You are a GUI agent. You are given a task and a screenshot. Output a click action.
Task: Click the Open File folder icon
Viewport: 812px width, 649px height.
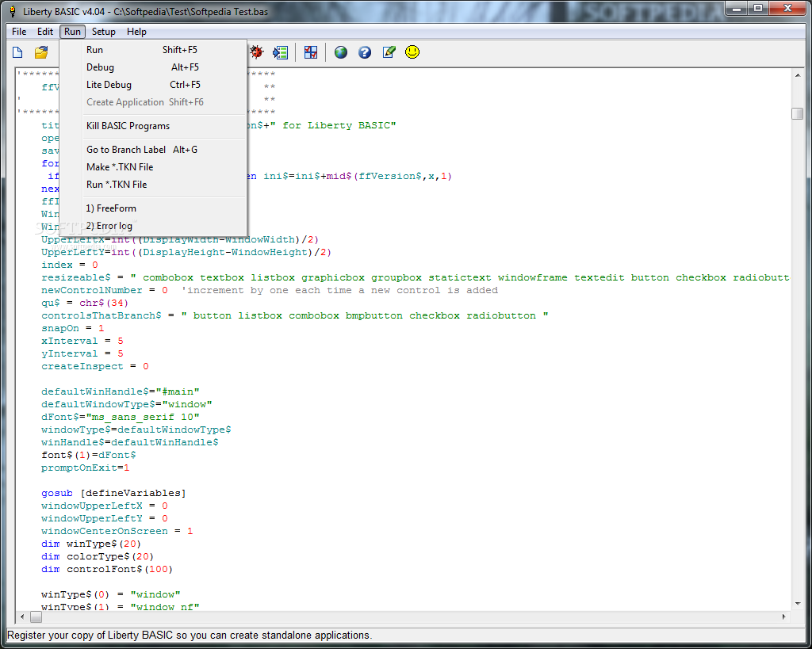pyautogui.click(x=41, y=52)
